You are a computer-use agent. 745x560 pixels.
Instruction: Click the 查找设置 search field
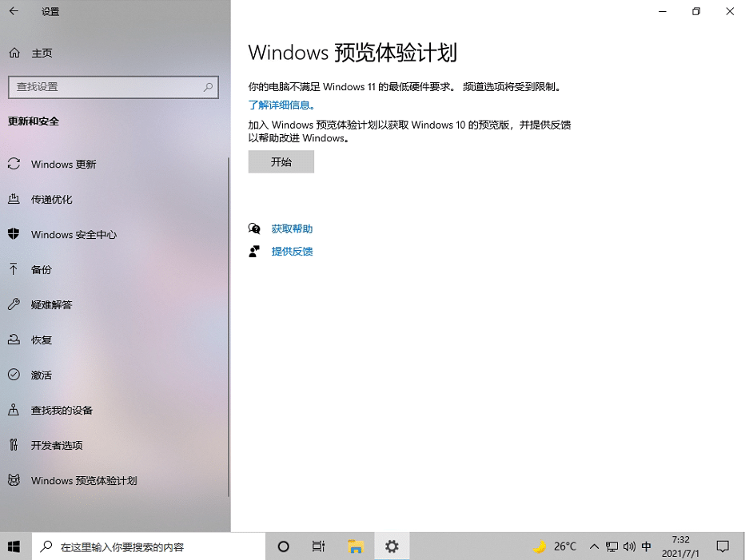point(113,87)
